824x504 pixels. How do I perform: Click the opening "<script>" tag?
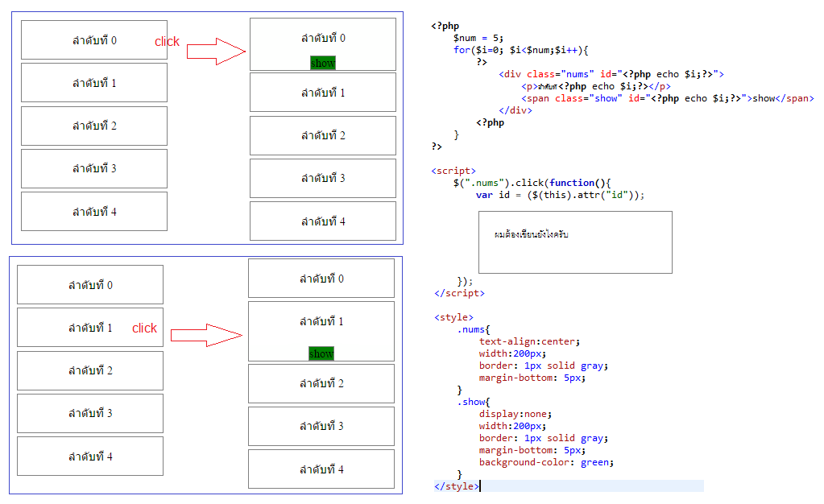pos(453,171)
